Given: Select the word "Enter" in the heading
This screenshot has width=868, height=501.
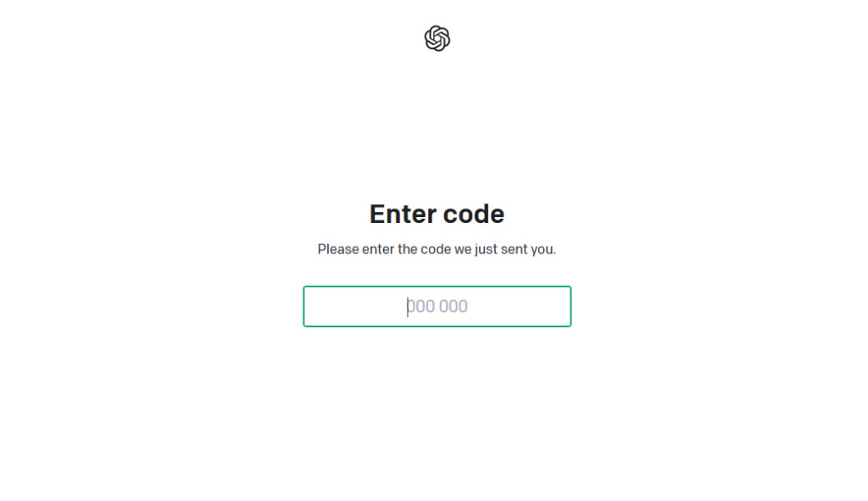Looking at the screenshot, I should 401,214.
